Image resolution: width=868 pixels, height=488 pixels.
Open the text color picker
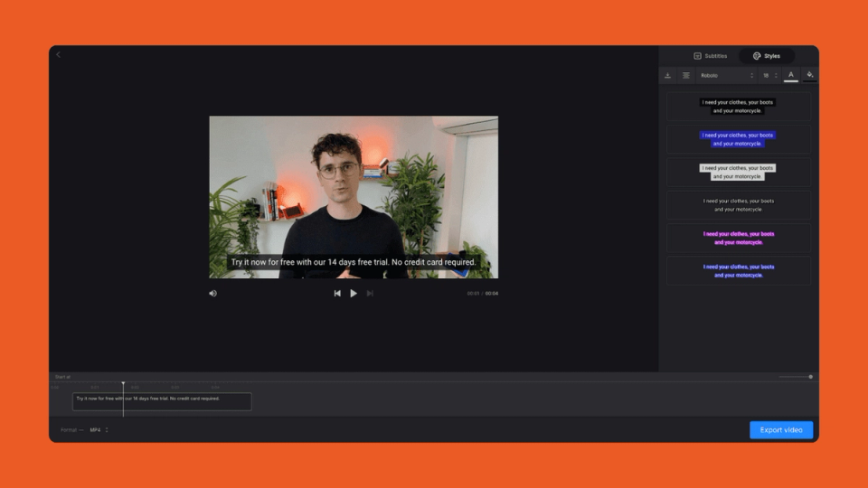point(791,75)
